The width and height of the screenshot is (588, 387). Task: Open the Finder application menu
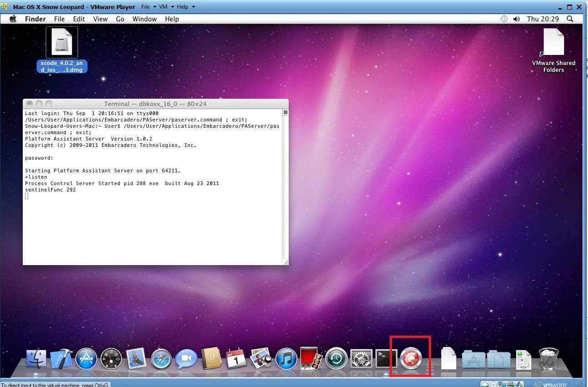tap(35, 19)
